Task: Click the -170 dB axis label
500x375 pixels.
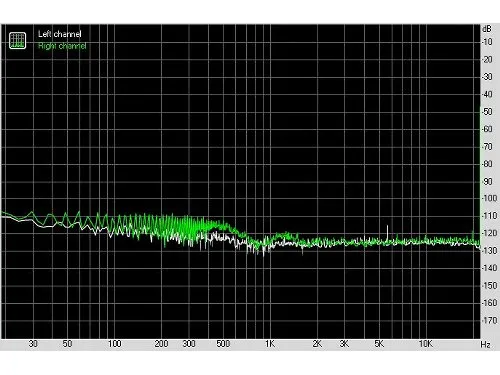Action: coord(489,320)
